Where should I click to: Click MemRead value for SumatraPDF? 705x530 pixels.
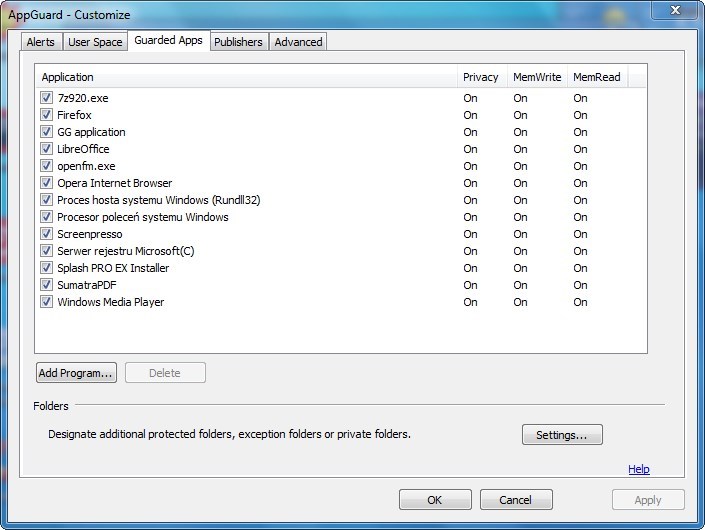click(580, 285)
